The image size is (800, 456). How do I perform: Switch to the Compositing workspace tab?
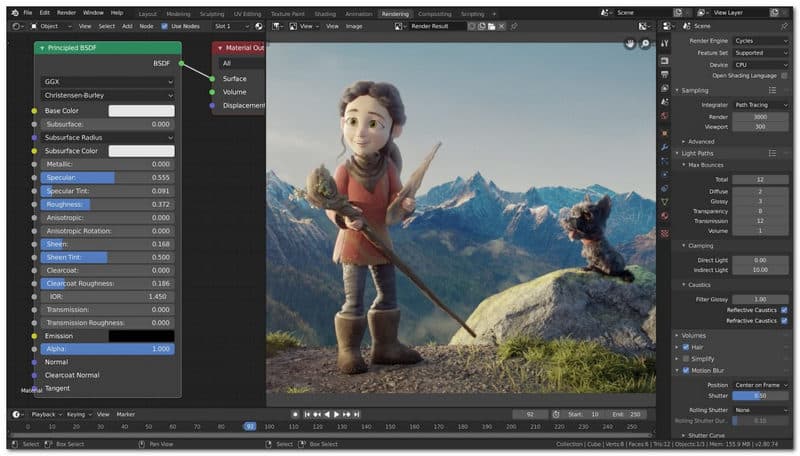[x=434, y=14]
